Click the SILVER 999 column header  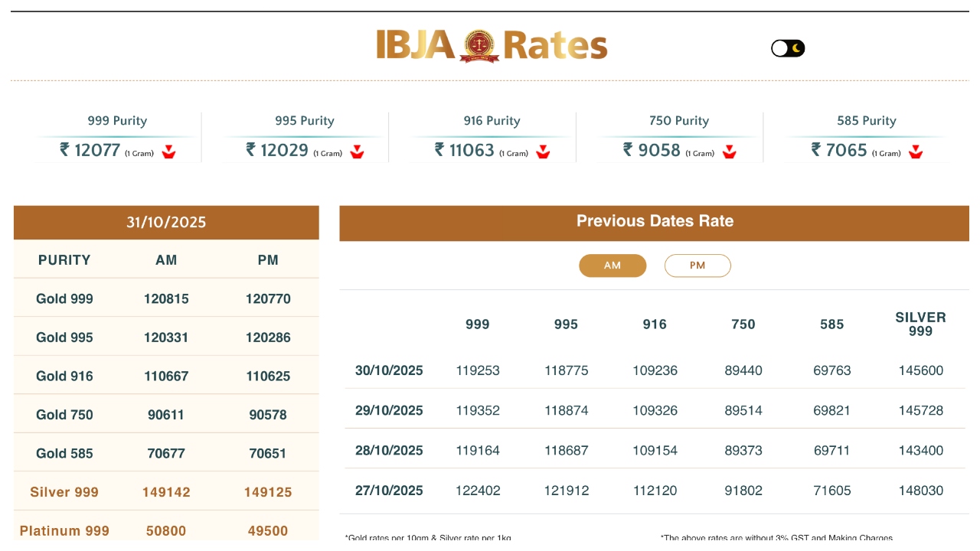(x=920, y=324)
